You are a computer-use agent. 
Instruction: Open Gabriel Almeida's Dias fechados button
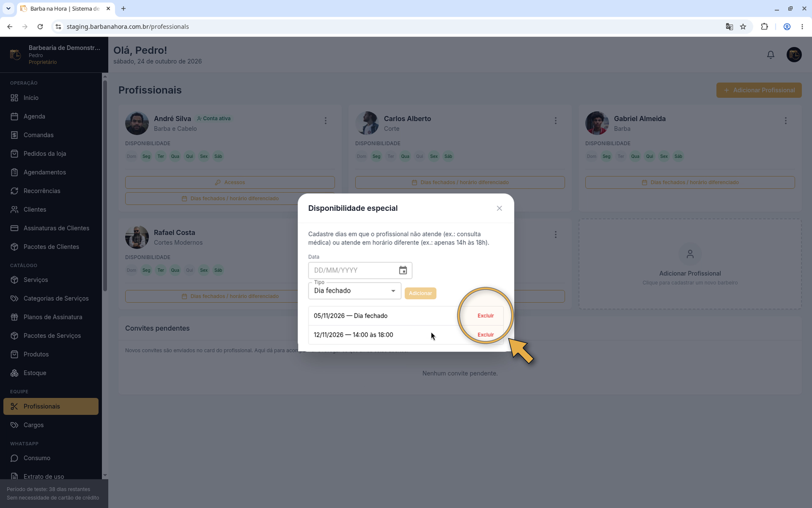coord(690,182)
